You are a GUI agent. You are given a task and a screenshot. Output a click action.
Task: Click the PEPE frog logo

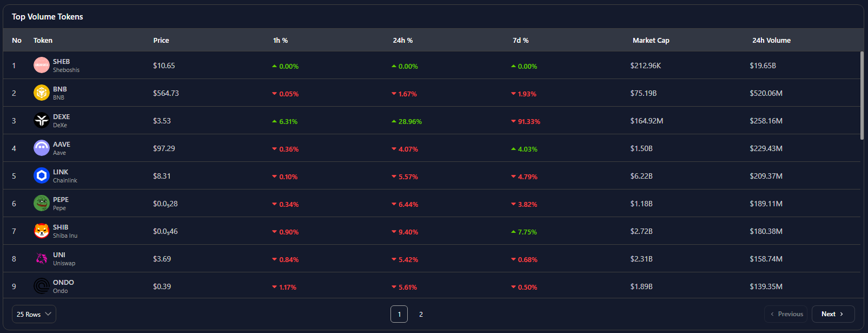tap(42, 204)
